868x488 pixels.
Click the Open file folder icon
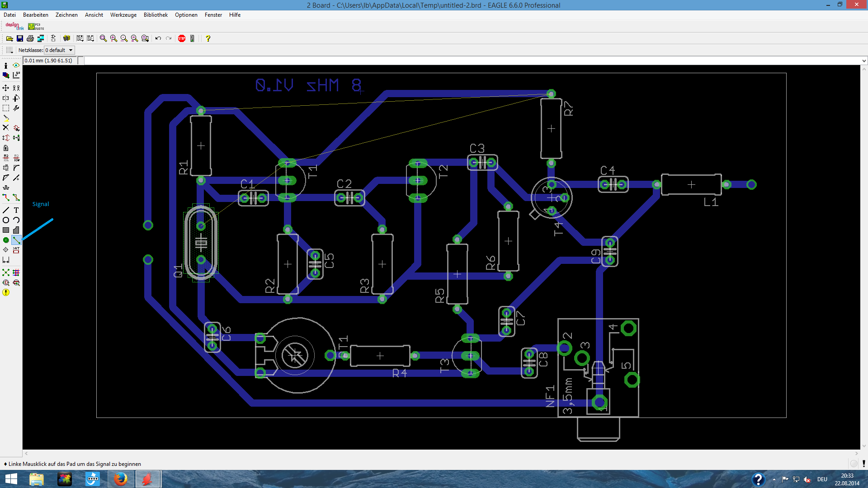9,38
